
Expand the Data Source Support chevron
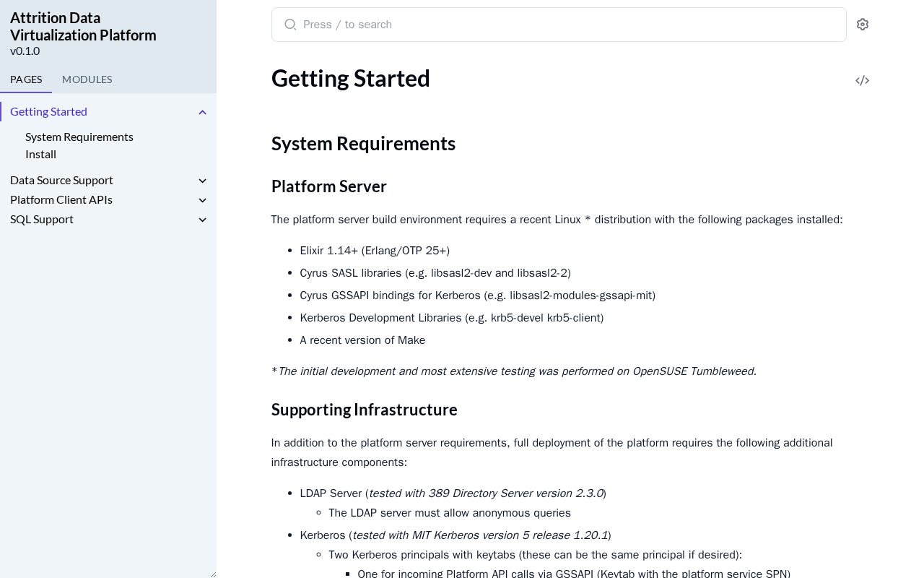pyautogui.click(x=203, y=181)
